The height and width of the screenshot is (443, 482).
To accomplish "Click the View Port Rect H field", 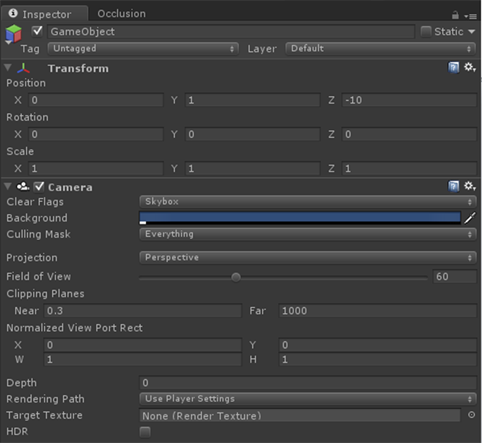I will (378, 360).
